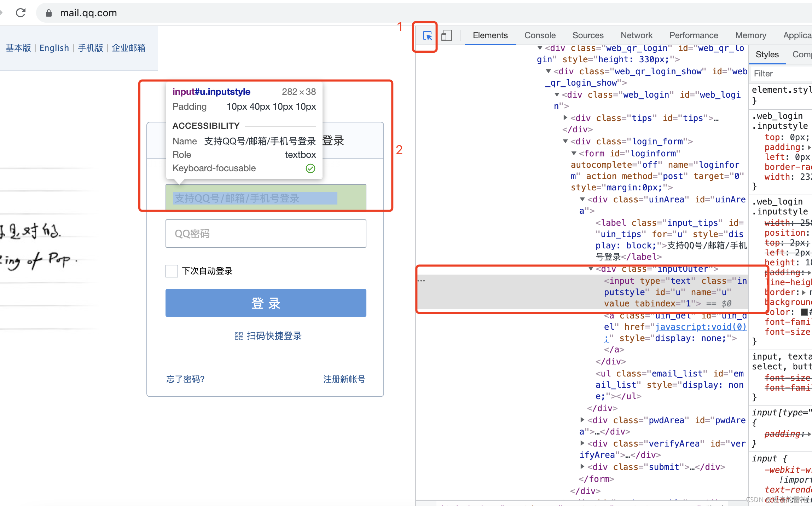812x506 pixels.
Task: Open the Network tab
Action: point(636,35)
